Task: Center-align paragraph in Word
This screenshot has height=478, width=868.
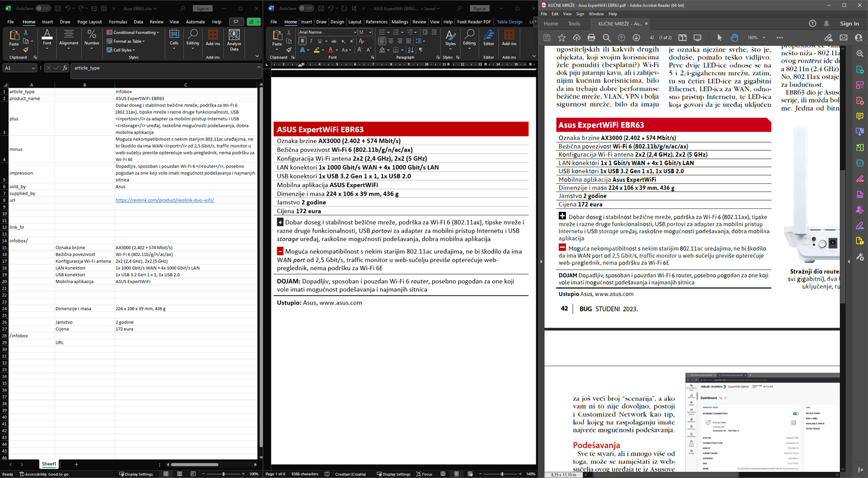Action: (391, 41)
